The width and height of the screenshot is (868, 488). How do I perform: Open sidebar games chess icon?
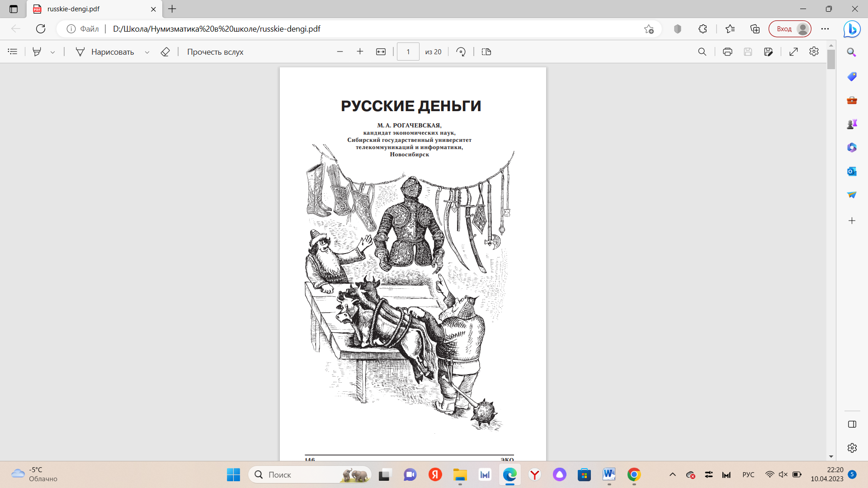click(x=852, y=124)
